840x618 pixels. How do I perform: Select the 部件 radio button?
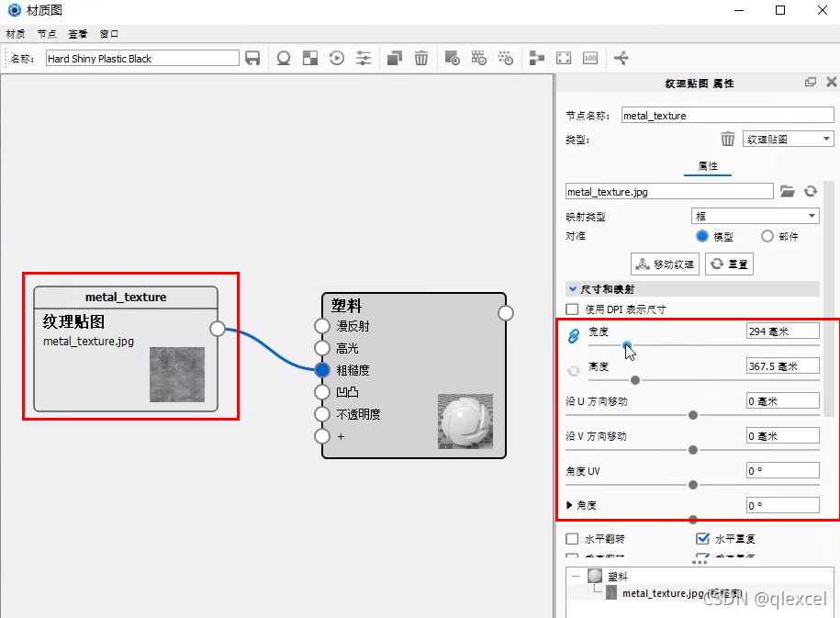[x=767, y=236]
